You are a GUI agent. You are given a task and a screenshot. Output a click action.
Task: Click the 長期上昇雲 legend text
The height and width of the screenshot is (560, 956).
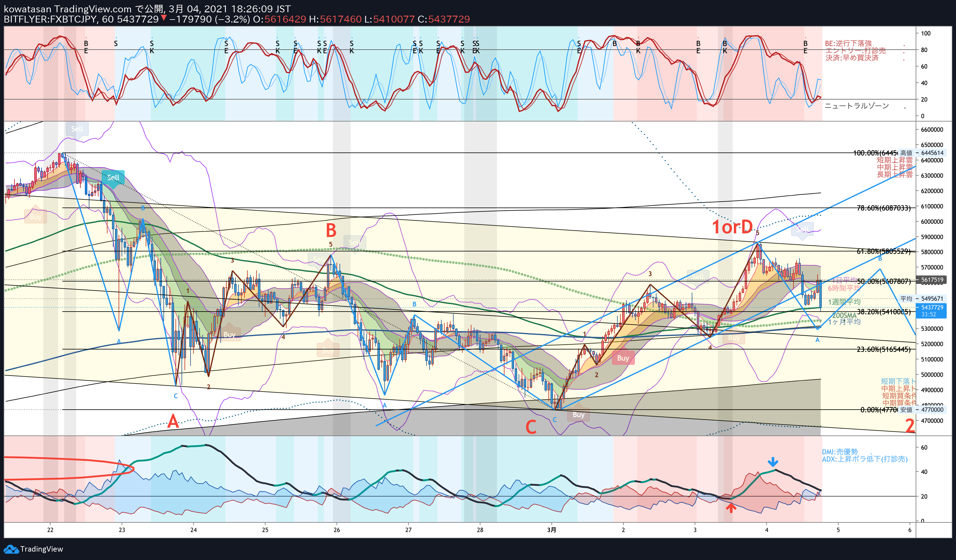895,174
